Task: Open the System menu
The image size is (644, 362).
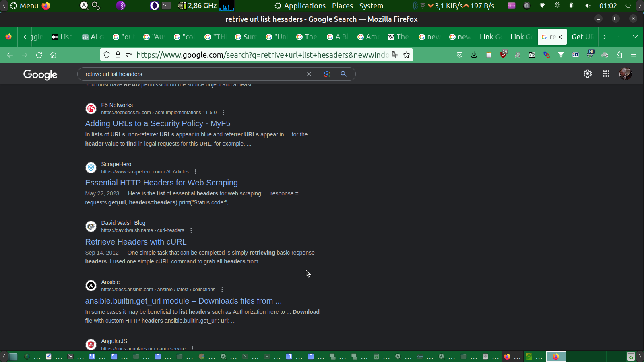Action: coord(371,6)
